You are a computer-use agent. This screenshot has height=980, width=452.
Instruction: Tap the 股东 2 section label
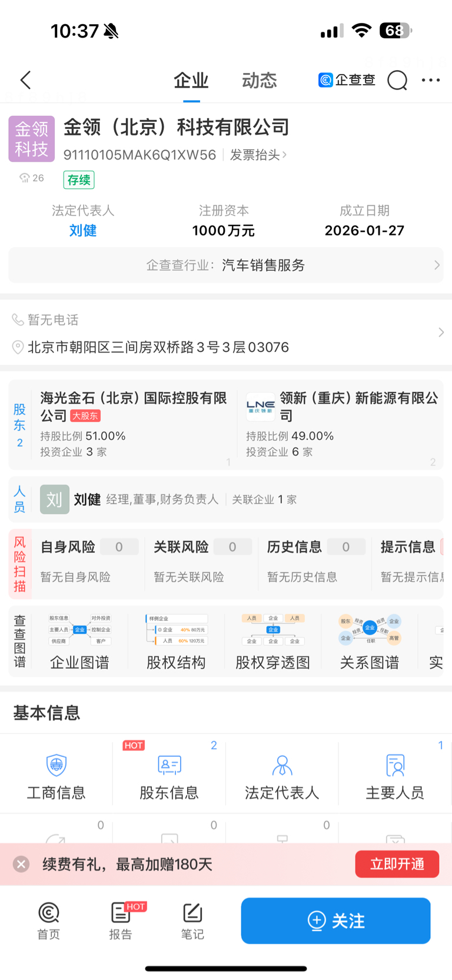click(19, 425)
